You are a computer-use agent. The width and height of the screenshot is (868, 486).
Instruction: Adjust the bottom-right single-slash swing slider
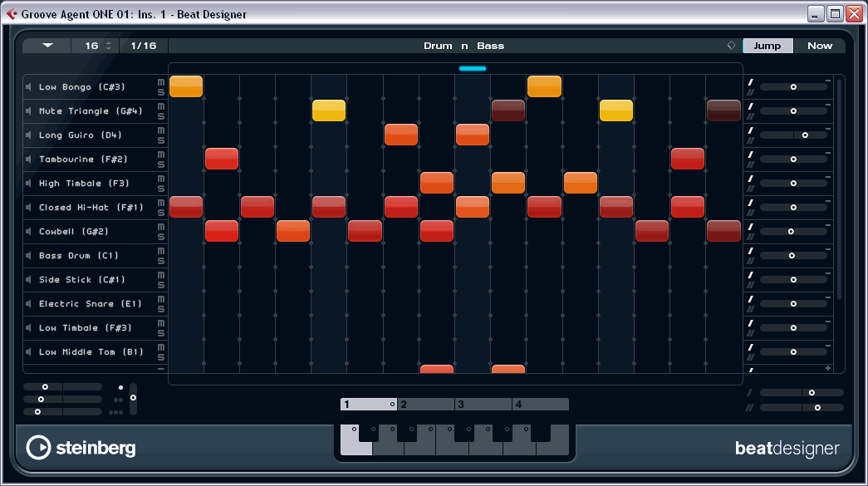(802, 392)
